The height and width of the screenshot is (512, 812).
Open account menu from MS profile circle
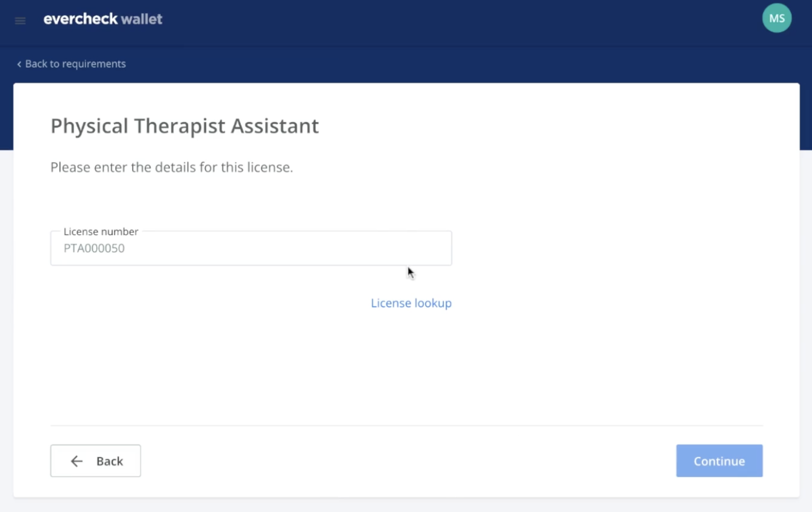coord(777,18)
